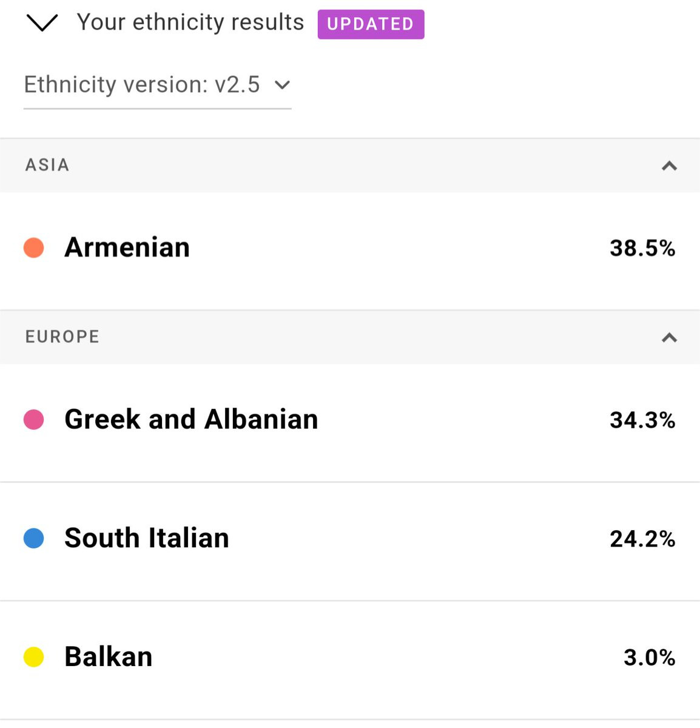Screen dimensions: 700x728
Task: Select the blue South Italian dot
Action: click(34, 538)
